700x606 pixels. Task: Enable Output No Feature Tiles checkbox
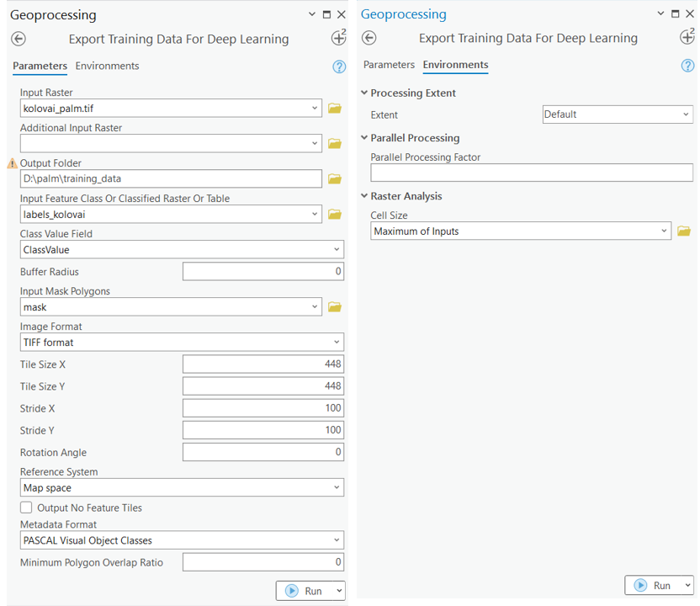pos(26,508)
